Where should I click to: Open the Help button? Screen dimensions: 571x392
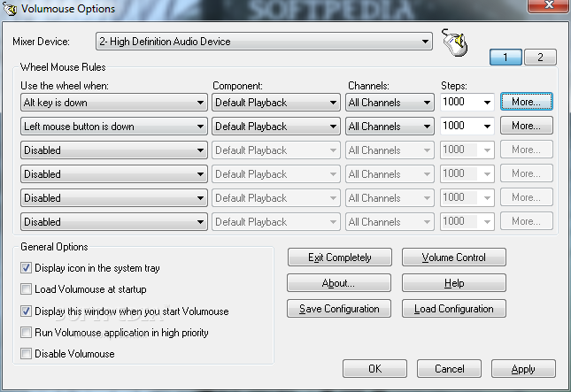pos(454,283)
